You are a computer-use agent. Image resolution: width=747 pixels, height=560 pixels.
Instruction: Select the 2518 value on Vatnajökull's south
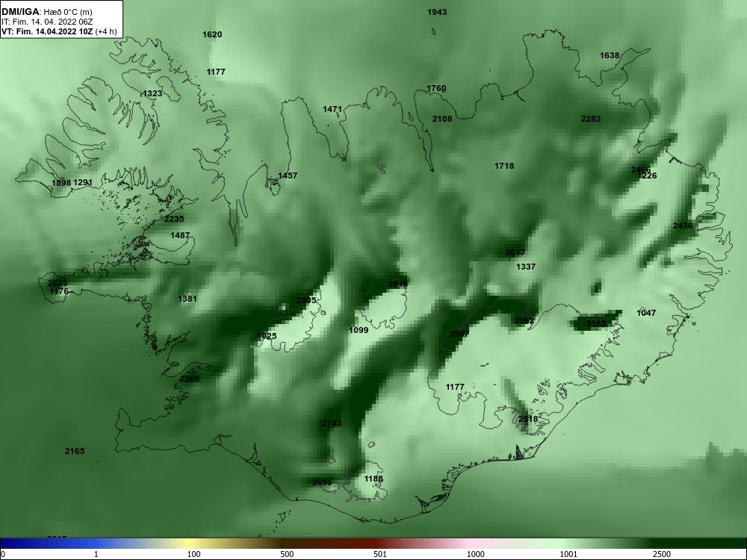pos(528,419)
